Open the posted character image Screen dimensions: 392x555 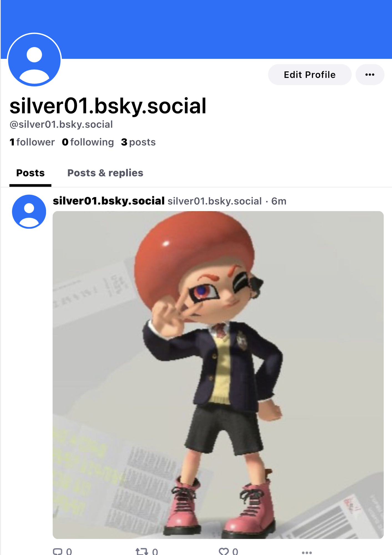point(218,375)
